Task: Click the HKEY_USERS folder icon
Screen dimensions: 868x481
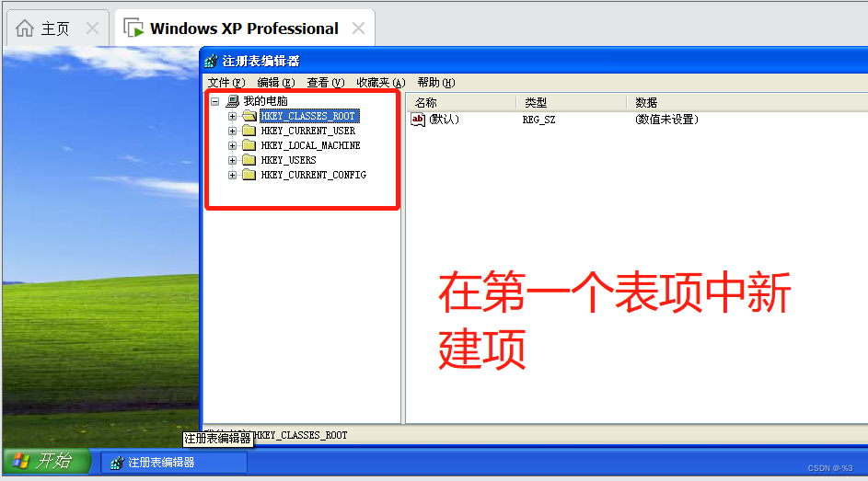Action: [x=249, y=160]
